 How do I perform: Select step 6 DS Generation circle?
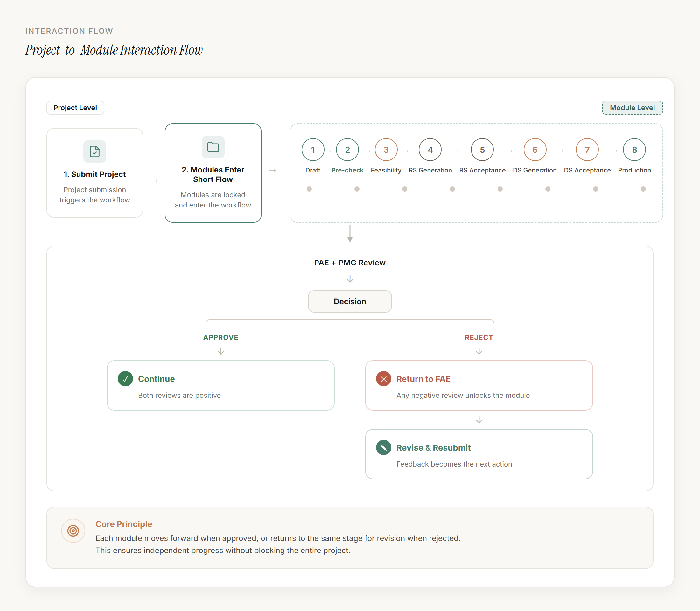click(x=535, y=150)
